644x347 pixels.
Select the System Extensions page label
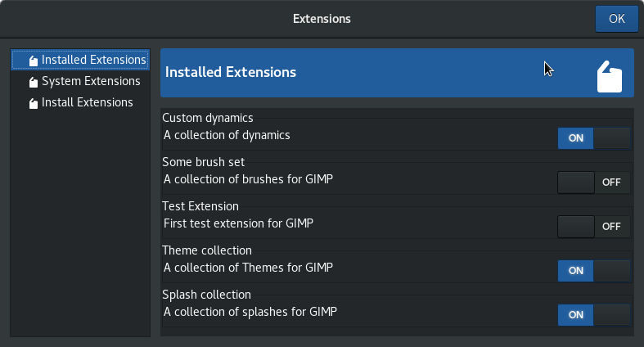[91, 81]
